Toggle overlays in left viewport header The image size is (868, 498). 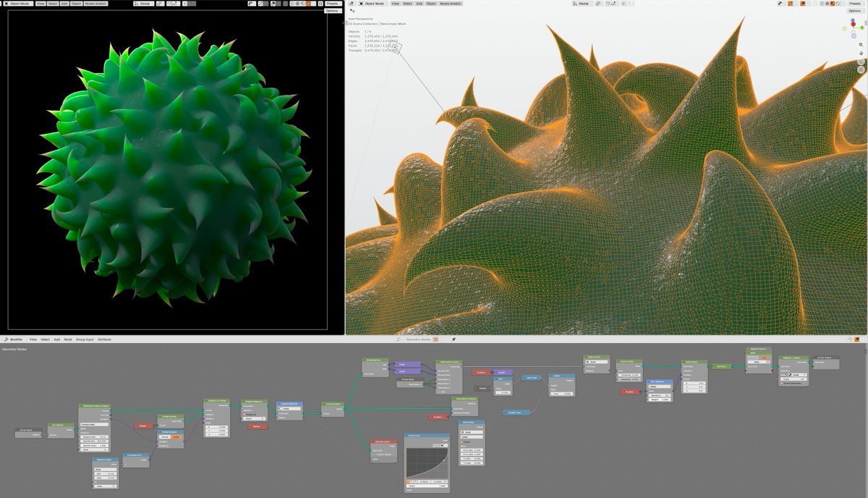pos(273,4)
